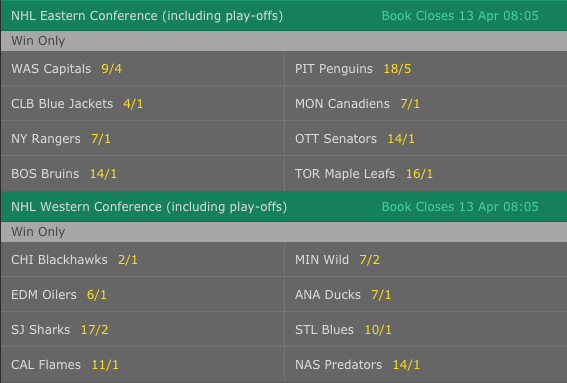Select MON Canadiens 7/1 odds
567x383 pixels.
(x=426, y=103)
